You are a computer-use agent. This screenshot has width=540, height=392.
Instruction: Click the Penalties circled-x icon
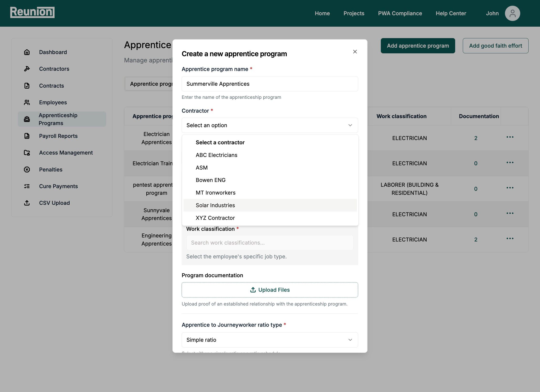click(27, 170)
